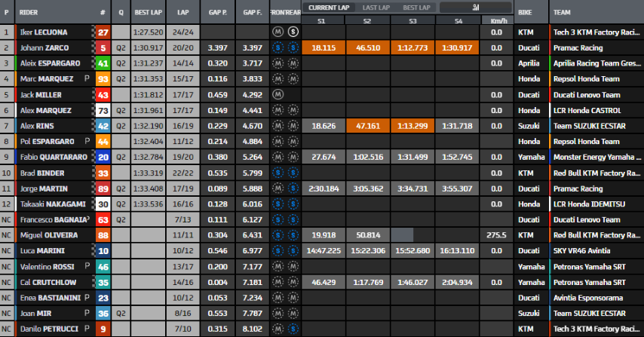This screenshot has height=337, width=644.
Task: Click Zarco's front soft tyre icon
Action: coord(278,47)
